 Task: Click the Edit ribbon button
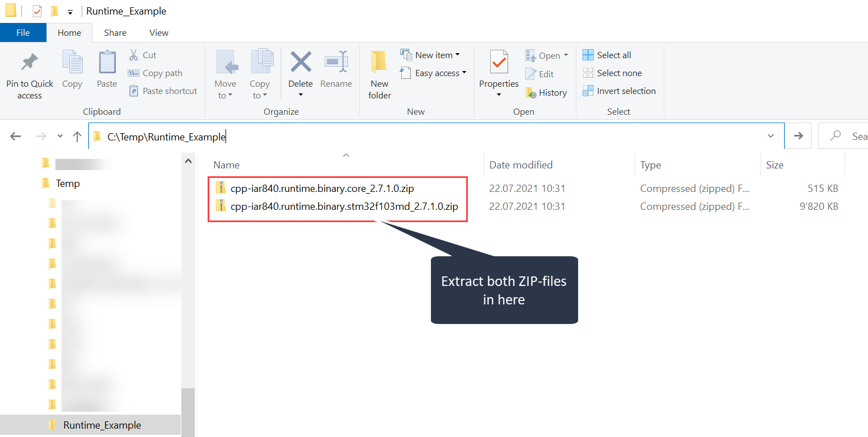(539, 74)
